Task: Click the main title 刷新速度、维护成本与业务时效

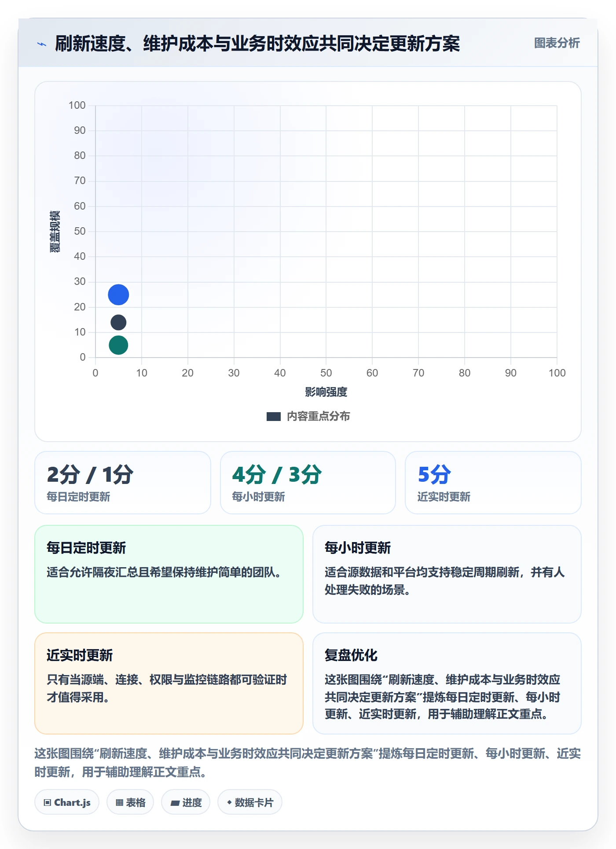Action: pyautogui.click(x=257, y=44)
